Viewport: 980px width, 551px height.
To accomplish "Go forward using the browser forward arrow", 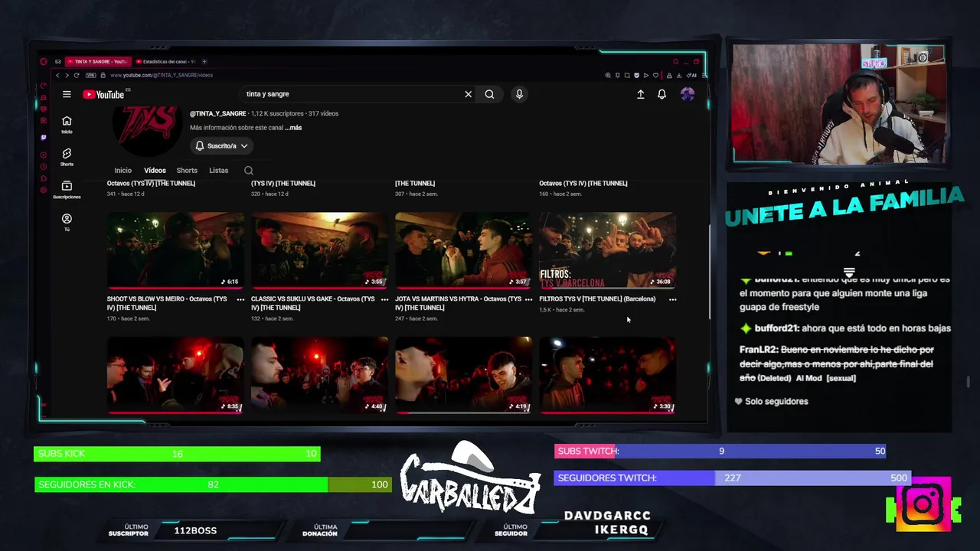I will pyautogui.click(x=67, y=75).
